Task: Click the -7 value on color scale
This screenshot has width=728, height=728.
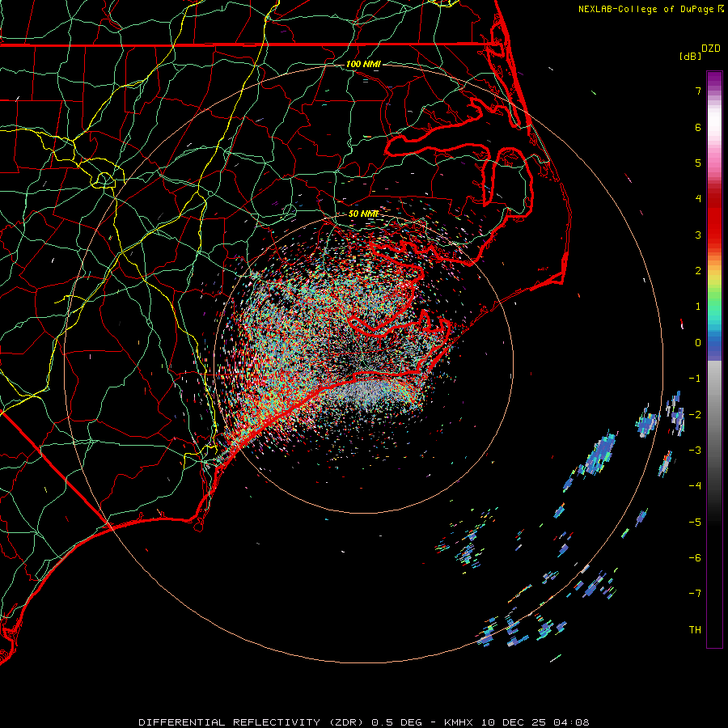Action: point(695,594)
